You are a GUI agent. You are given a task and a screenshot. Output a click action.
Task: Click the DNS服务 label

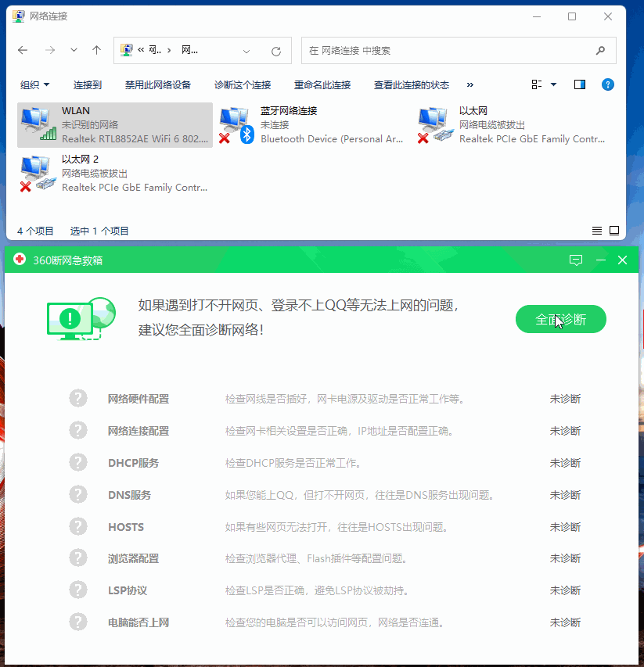(x=129, y=495)
